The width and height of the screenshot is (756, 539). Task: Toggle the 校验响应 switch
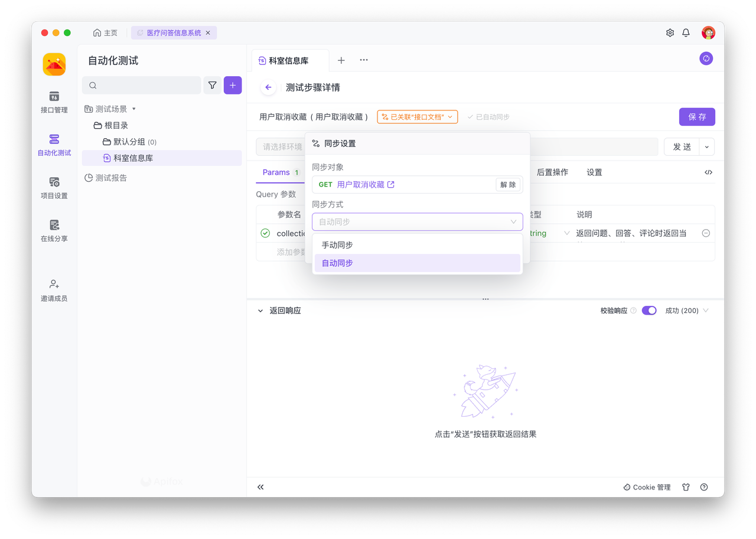[x=649, y=311]
